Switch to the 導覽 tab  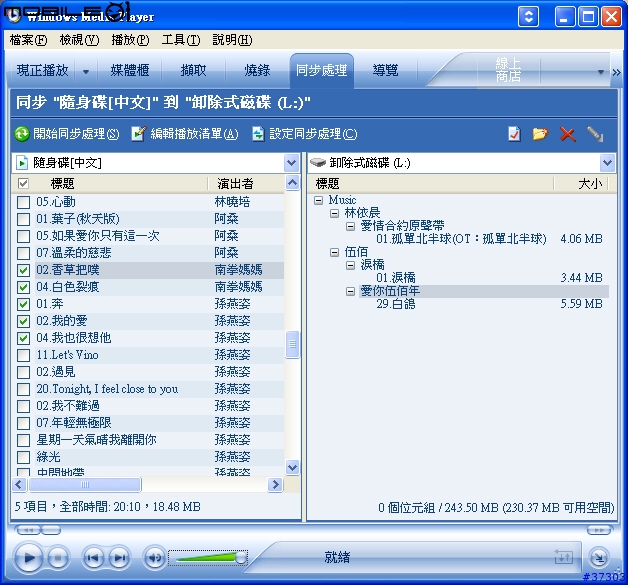(x=385, y=70)
